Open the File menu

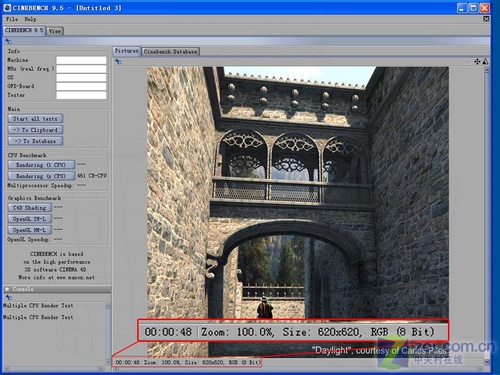point(12,19)
